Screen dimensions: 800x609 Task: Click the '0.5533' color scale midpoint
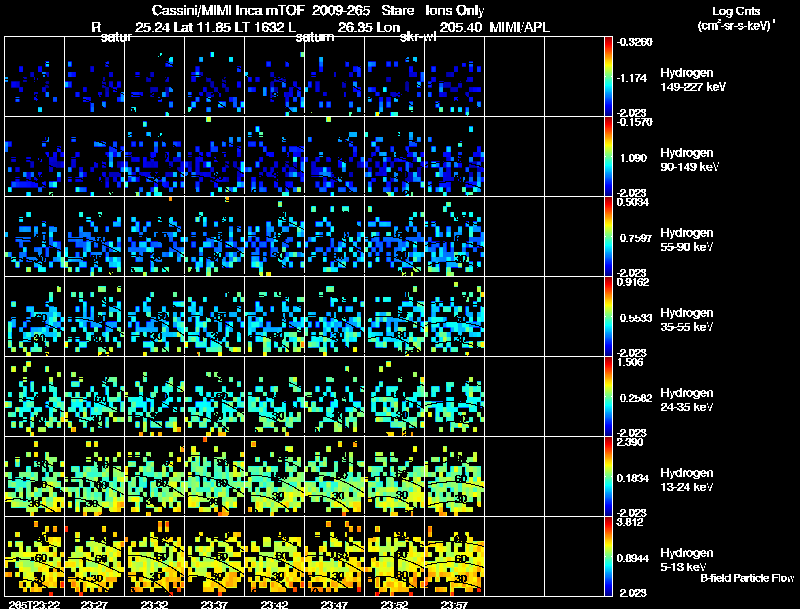[x=636, y=318]
